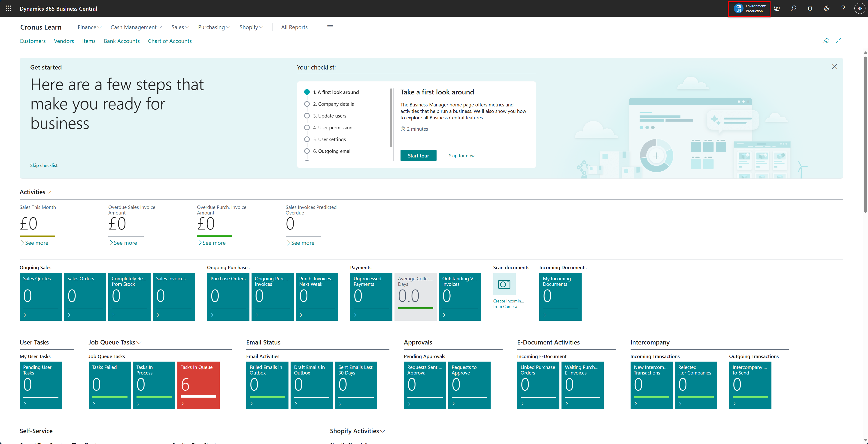This screenshot has height=444, width=868.
Task: Open the notifications bell
Action: click(810, 8)
